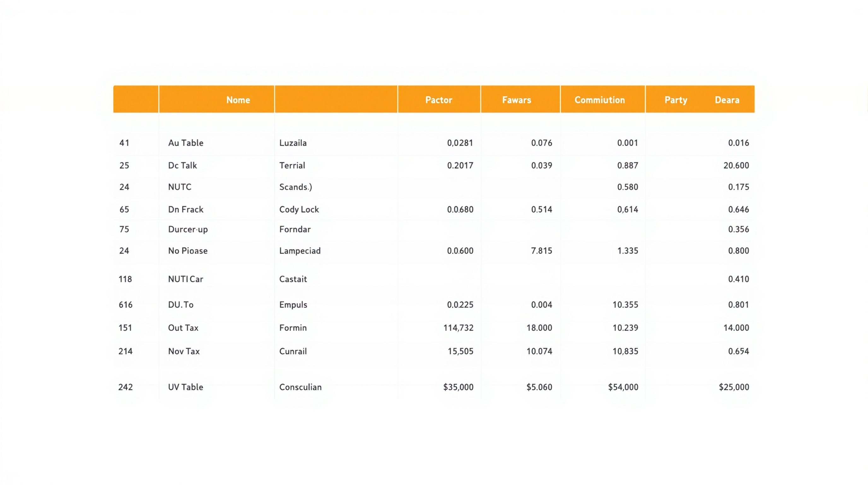Select the row labeled NUTI Car
Viewport: 868px width, 485px height.
(x=185, y=279)
